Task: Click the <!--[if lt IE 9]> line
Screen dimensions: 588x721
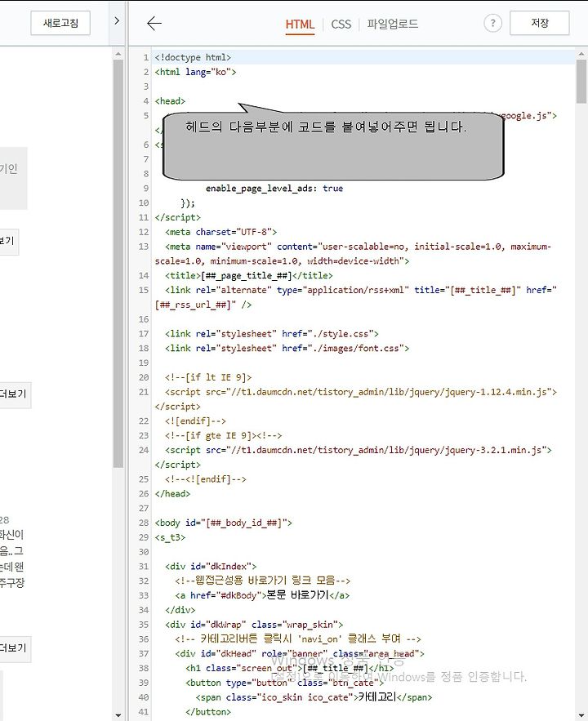Action: [208, 377]
